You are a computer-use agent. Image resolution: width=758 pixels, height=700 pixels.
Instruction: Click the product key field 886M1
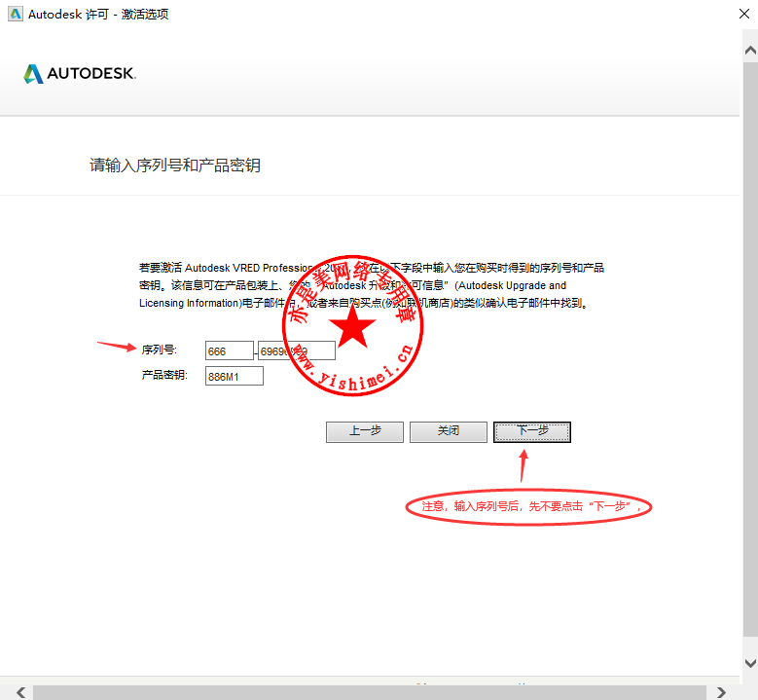tap(234, 376)
